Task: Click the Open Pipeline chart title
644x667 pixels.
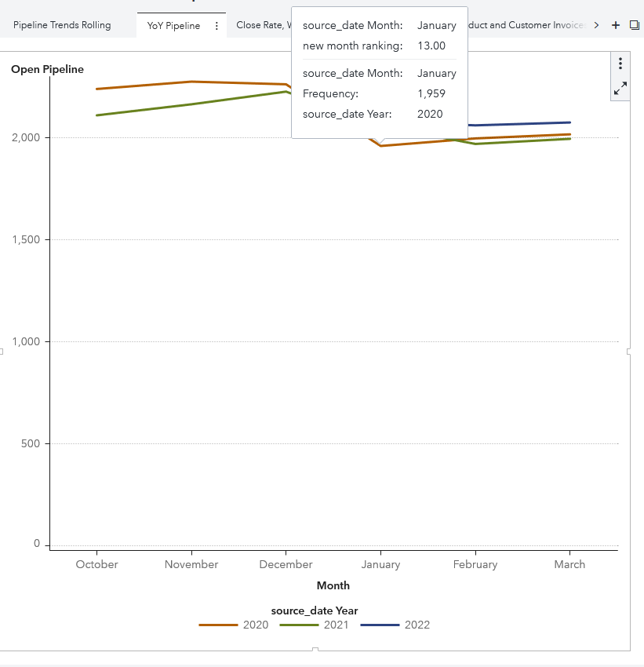Action: click(x=47, y=70)
